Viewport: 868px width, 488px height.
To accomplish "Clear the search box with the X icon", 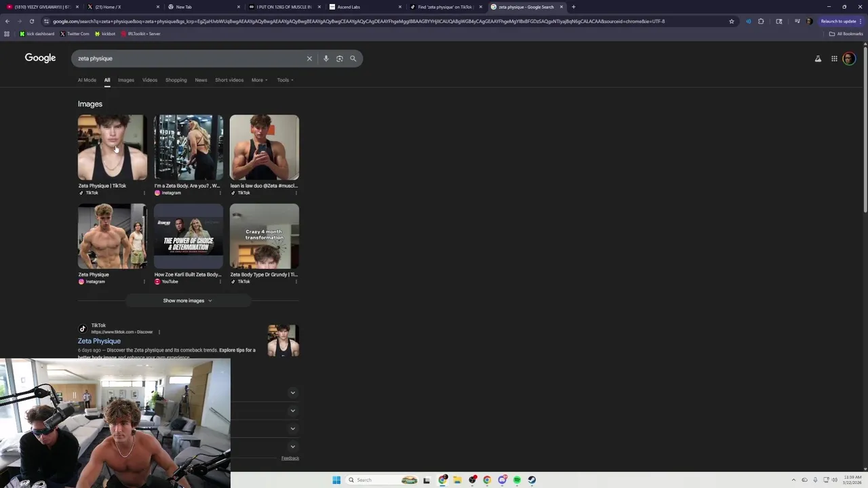I will [309, 58].
